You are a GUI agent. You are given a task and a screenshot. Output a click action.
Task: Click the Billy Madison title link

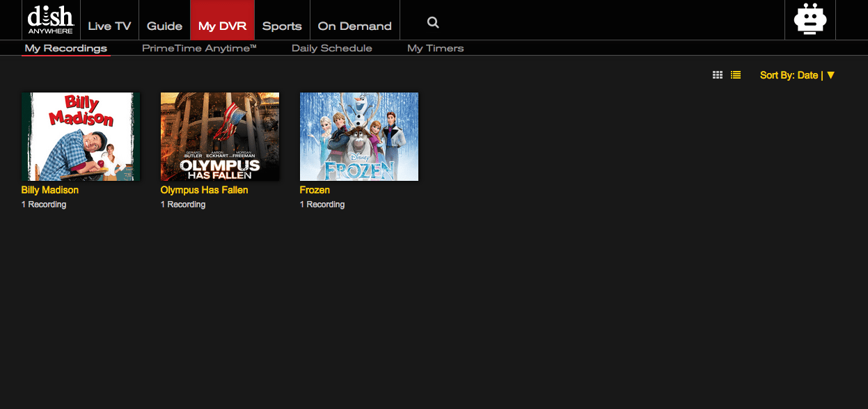point(50,190)
